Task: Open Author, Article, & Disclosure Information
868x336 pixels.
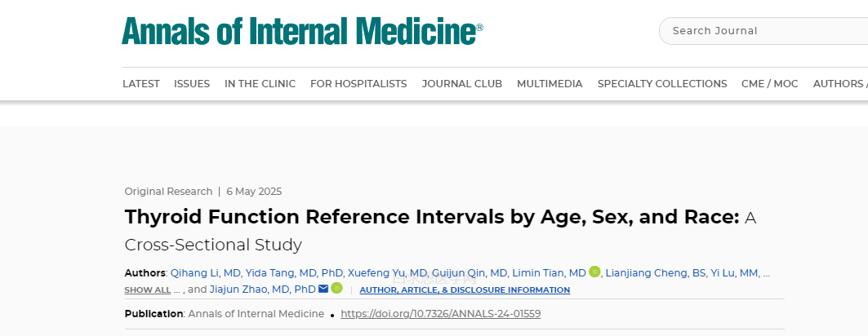Action: pos(465,290)
